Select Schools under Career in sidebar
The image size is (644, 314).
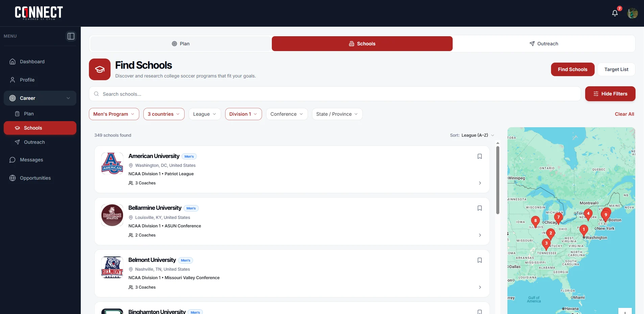[40, 128]
